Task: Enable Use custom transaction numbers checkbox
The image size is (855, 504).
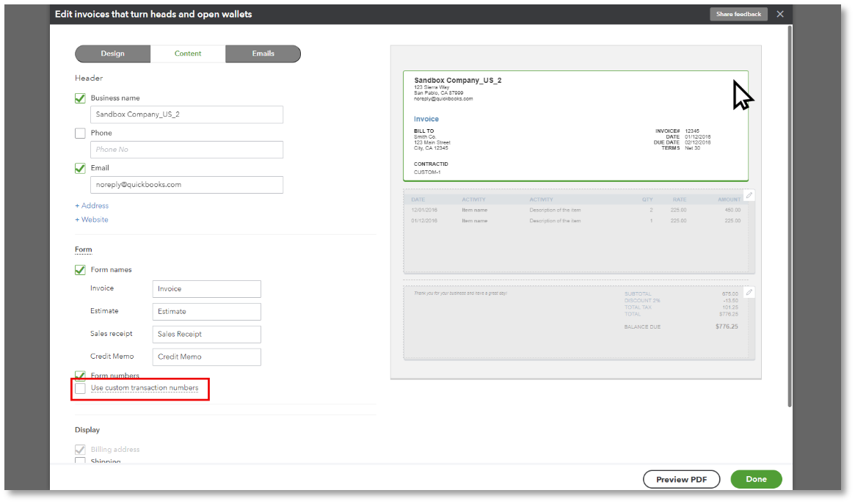Action: [x=81, y=388]
